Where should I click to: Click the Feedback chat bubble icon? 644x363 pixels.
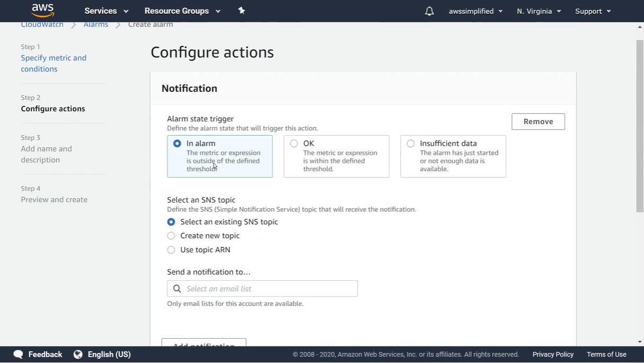pyautogui.click(x=19, y=355)
